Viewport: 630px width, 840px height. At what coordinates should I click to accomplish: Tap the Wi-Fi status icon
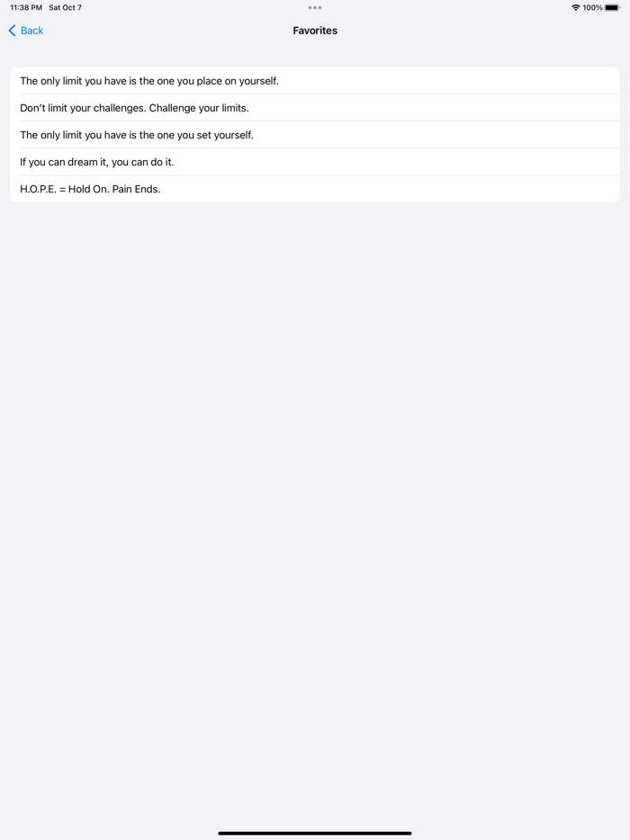point(575,7)
